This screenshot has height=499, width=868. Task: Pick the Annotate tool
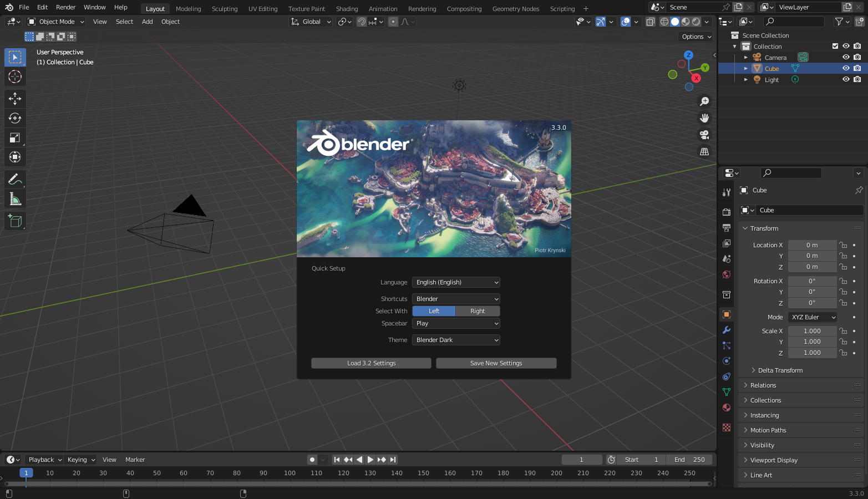15,179
